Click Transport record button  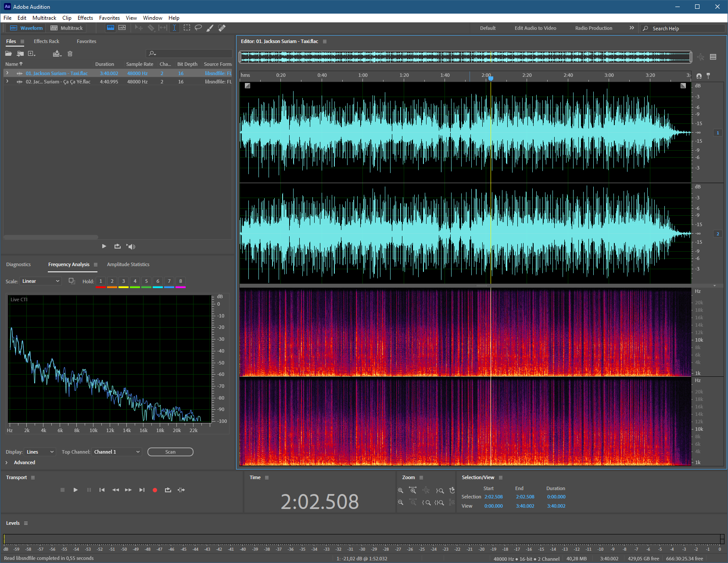154,490
